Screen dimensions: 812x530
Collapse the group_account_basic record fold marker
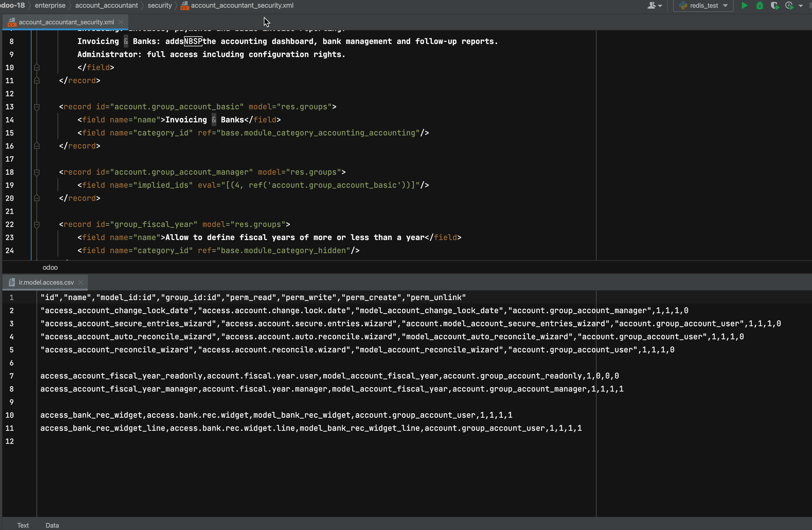pos(37,107)
